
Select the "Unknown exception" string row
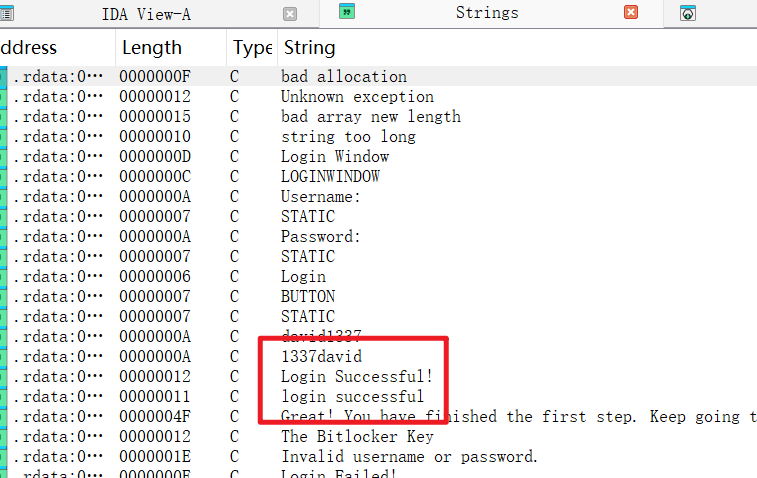[357, 97]
